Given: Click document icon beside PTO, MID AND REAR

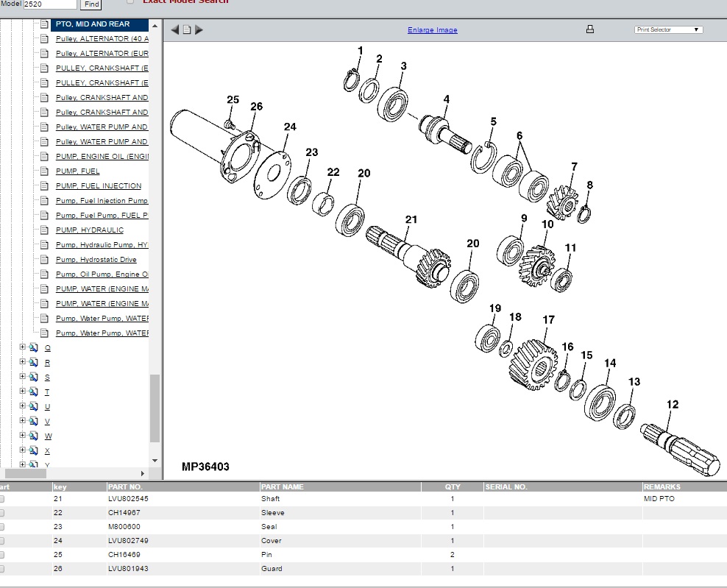Looking at the screenshot, I should coord(44,24).
